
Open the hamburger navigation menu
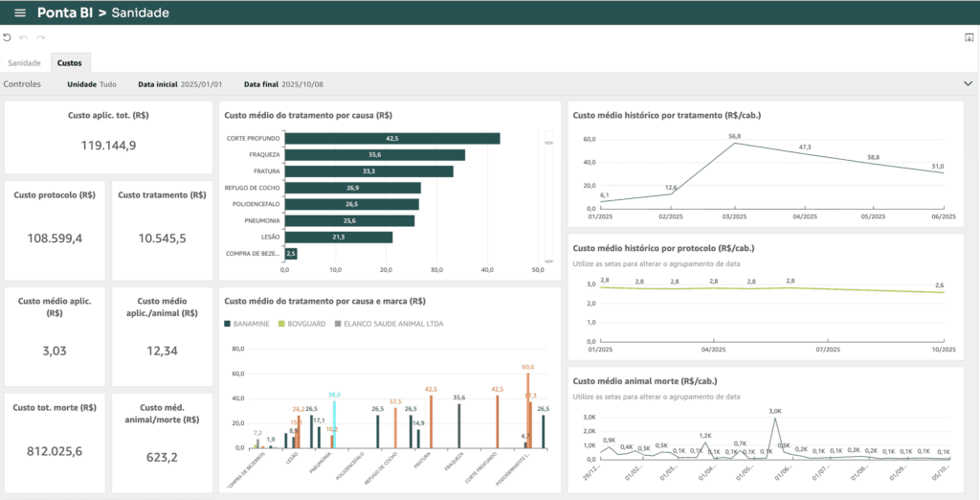coord(19,13)
